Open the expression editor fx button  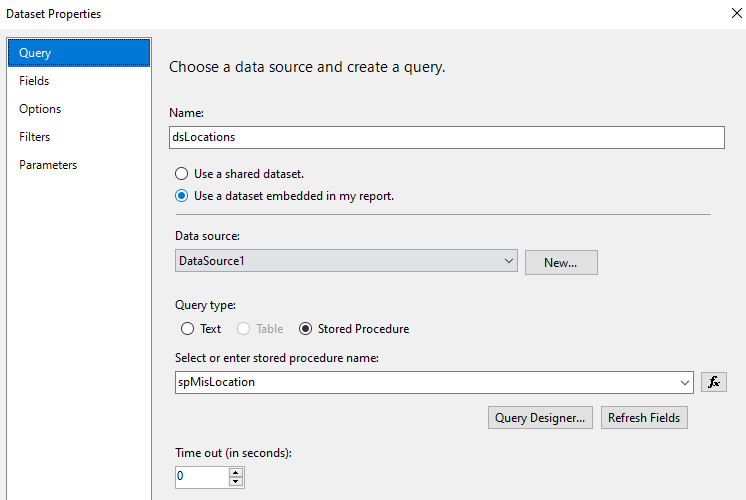click(714, 382)
